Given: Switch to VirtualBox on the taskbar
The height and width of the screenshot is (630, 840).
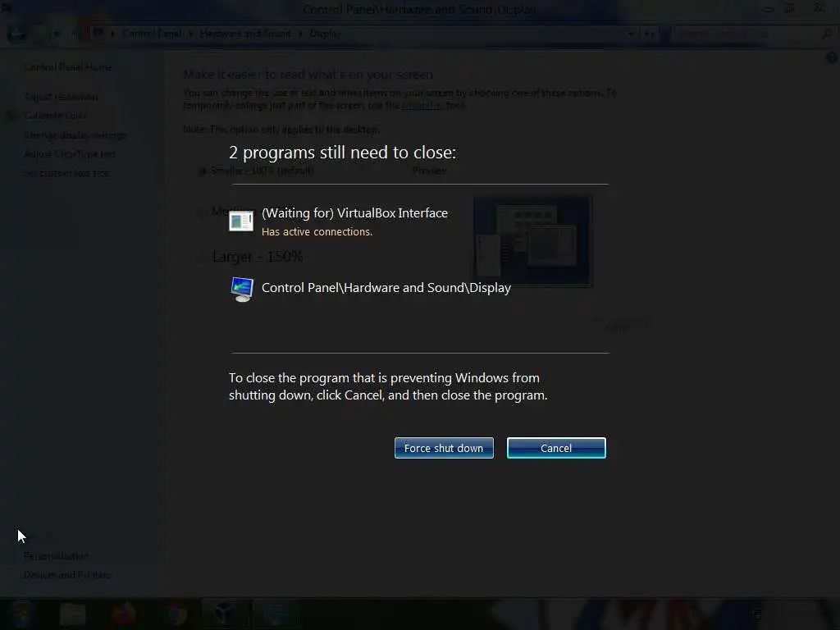Looking at the screenshot, I should (224, 614).
